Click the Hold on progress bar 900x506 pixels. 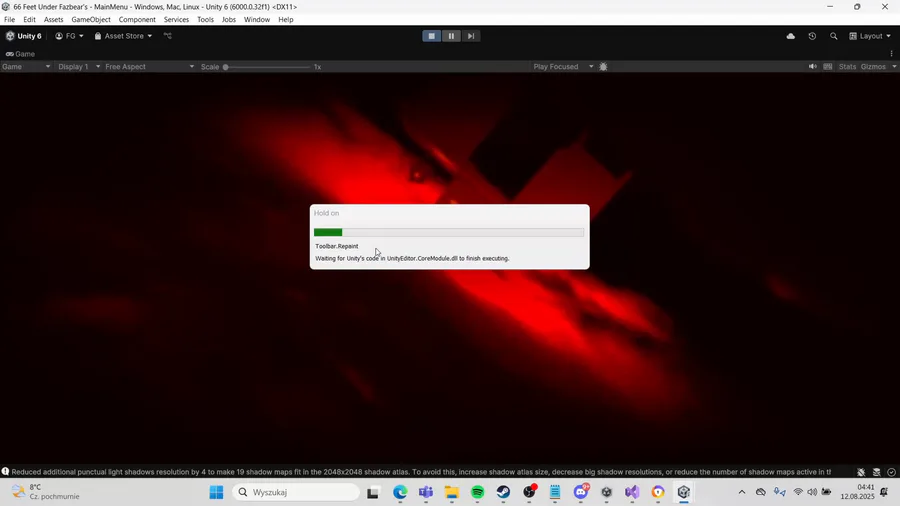pos(449,232)
